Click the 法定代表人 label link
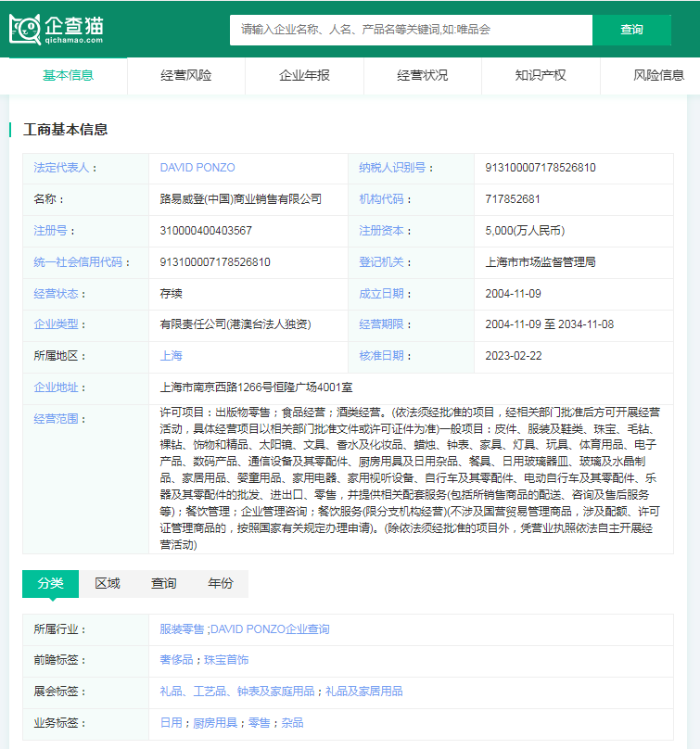This screenshot has width=700, height=749. [x=61, y=168]
